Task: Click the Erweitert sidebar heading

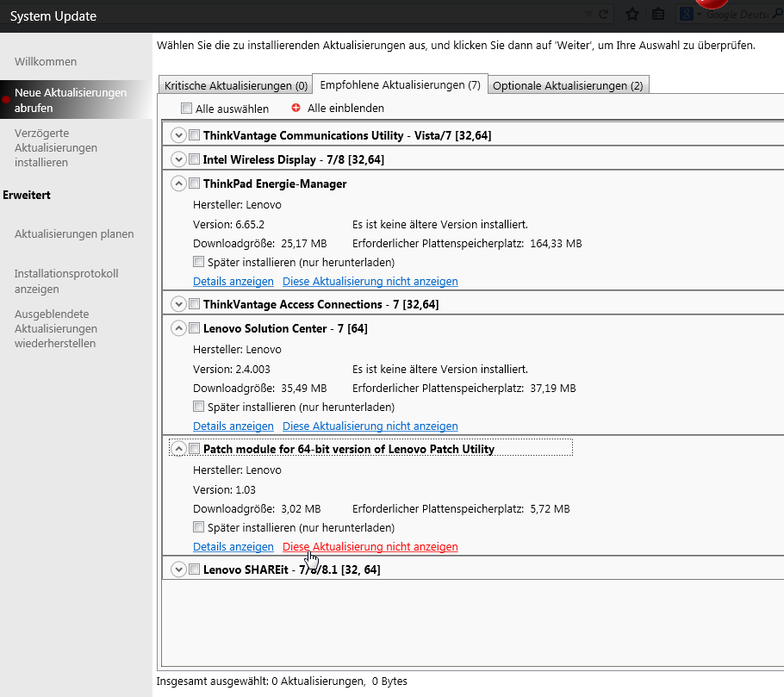Action: (27, 195)
